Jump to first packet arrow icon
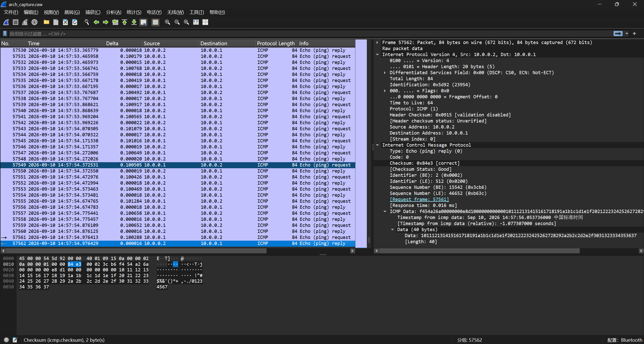The image size is (644, 344). point(125,22)
